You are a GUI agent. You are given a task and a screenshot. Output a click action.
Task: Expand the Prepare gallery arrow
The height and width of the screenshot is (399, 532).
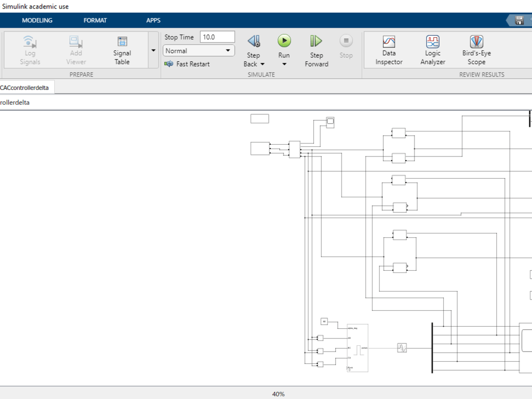click(153, 50)
